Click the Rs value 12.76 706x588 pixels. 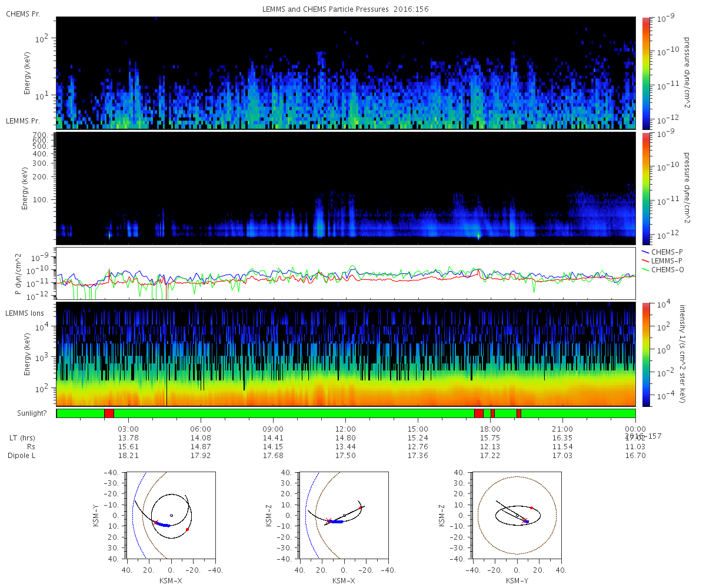pyautogui.click(x=418, y=446)
